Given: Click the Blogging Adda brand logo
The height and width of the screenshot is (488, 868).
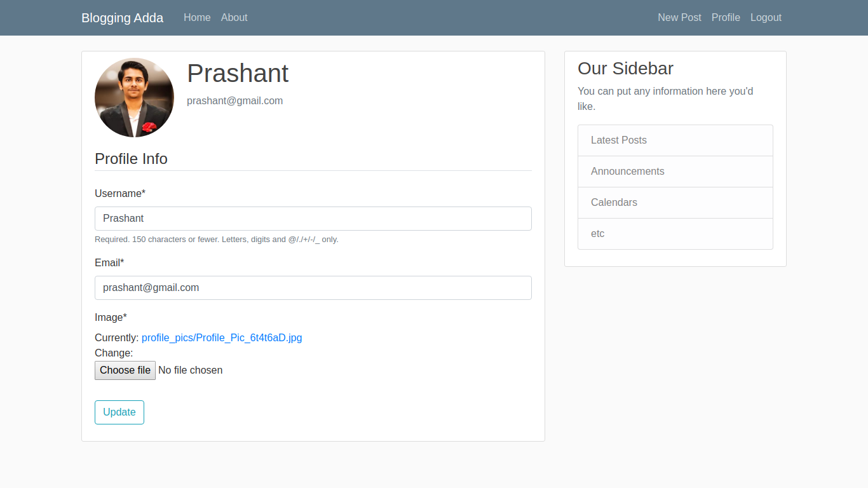Looking at the screenshot, I should point(122,18).
